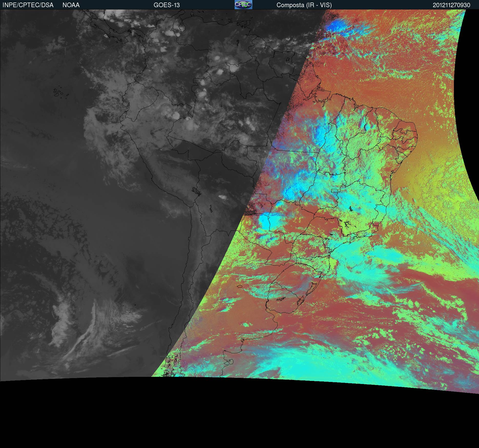
Task: Click the Galápagos Islands outline in the Pacific
Action: pos(59,93)
